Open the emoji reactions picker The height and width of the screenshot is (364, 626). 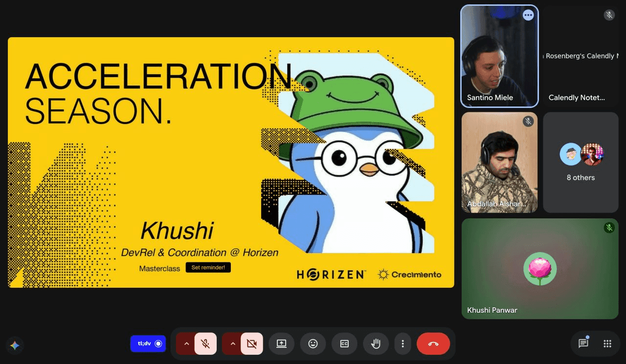coord(313,343)
